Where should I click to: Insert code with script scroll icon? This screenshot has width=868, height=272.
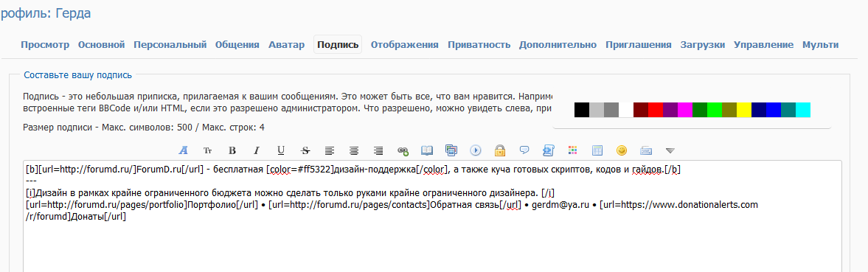point(549,150)
